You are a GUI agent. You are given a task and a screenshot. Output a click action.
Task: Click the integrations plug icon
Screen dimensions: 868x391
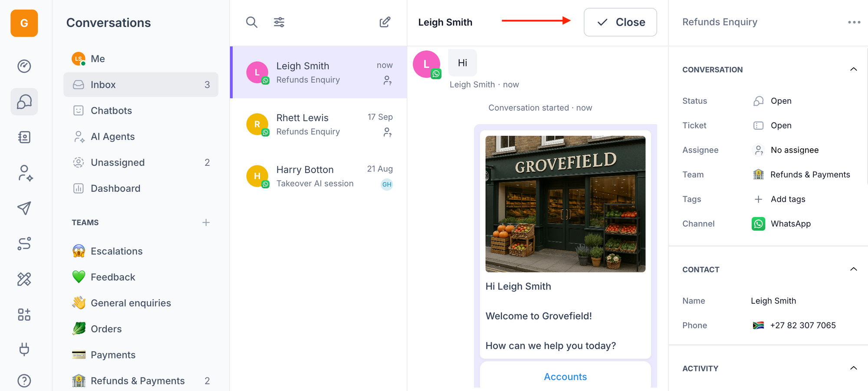(x=24, y=349)
